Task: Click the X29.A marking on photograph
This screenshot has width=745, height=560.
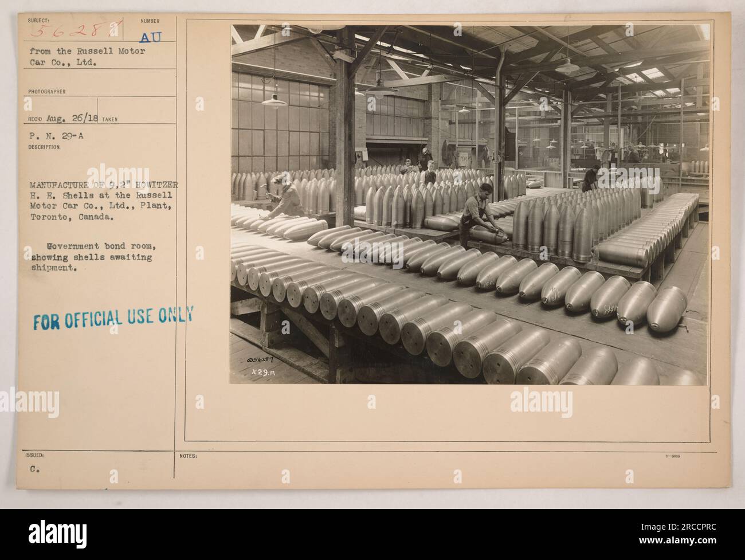Action: pos(264,371)
